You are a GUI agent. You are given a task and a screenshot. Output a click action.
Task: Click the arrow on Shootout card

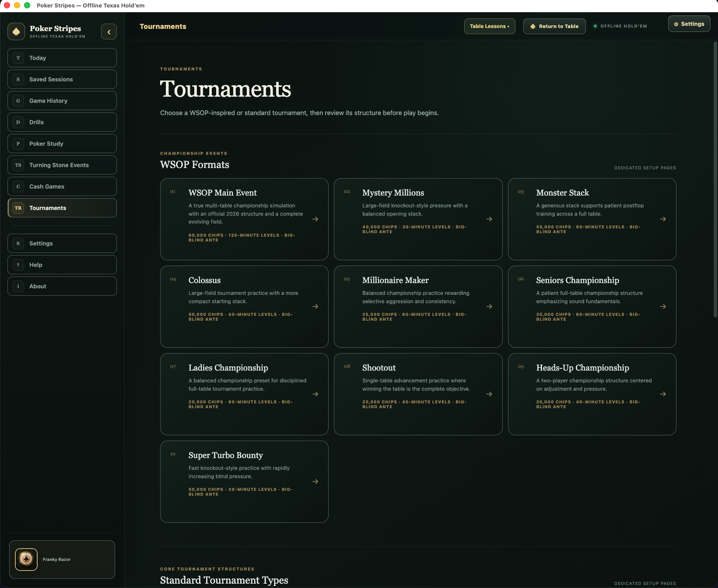pos(489,394)
